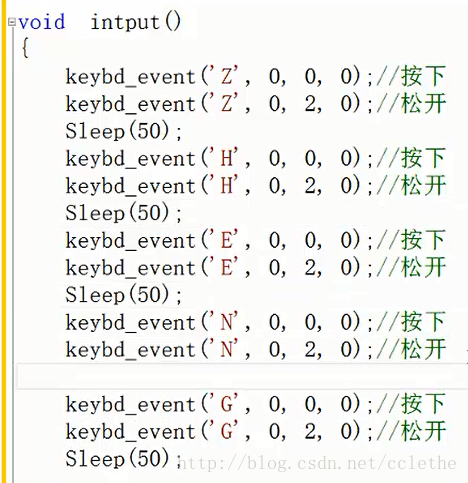468x483 pixels.
Task: Collapse the void intput() function block
Action: click(12, 23)
